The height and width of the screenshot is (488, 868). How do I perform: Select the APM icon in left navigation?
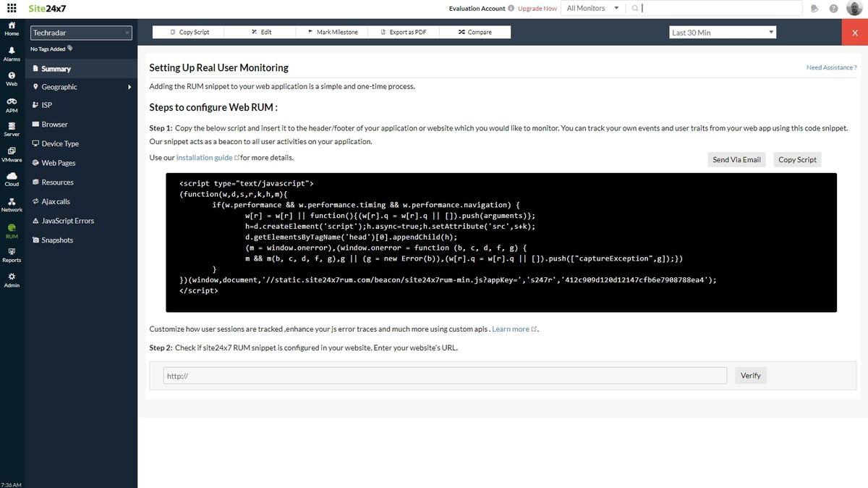pyautogui.click(x=12, y=106)
